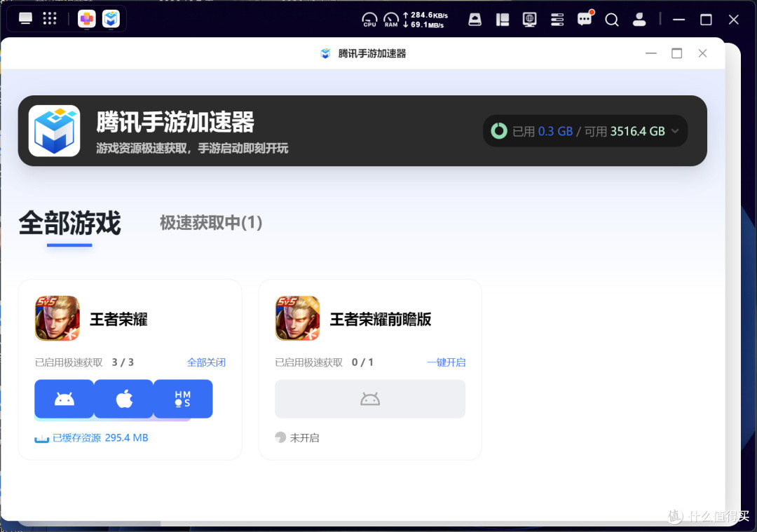The image size is (757, 532).
Task: Switch to the colorful app center taskbar icon
Action: point(87,19)
